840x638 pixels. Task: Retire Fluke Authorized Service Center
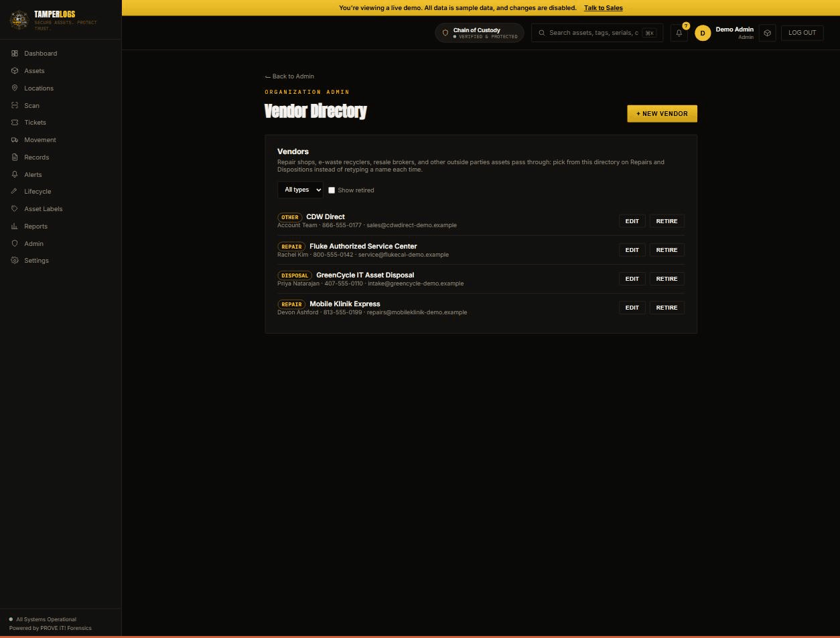tap(667, 250)
